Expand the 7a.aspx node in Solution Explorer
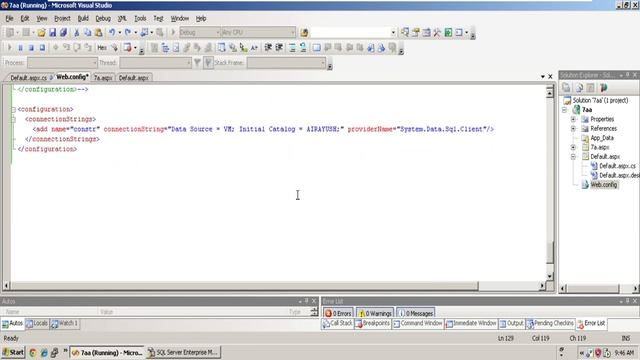Image resolution: width=640 pixels, height=360 pixels. [573, 147]
